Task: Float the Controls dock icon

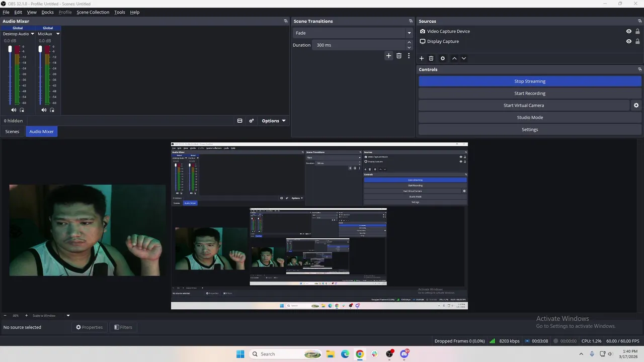Action: tap(639, 69)
